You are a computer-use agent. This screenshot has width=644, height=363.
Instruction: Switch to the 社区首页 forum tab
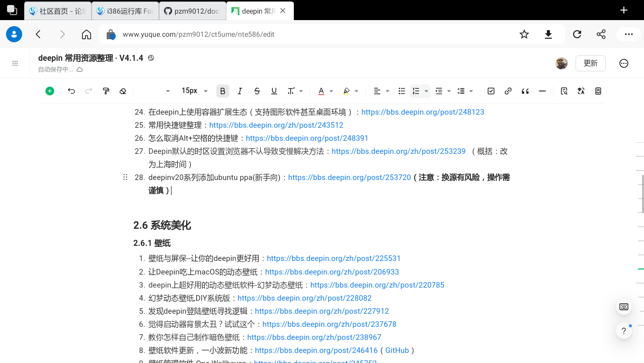tap(57, 10)
